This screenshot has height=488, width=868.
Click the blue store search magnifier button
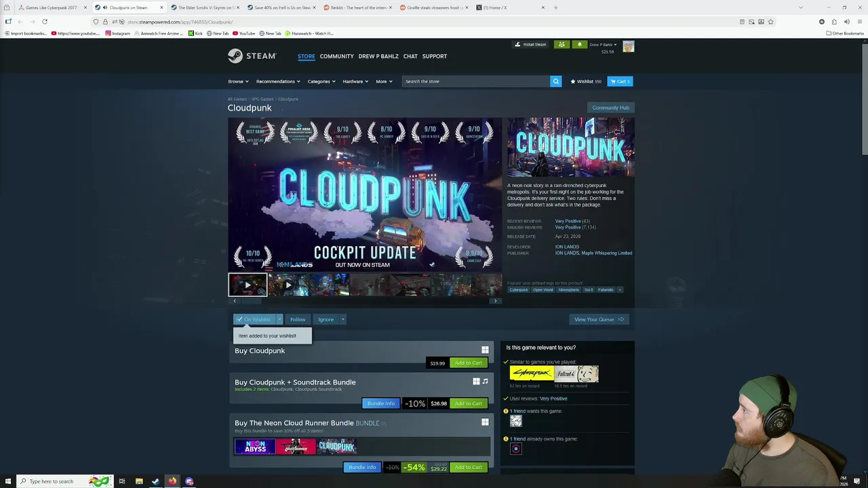pos(555,81)
